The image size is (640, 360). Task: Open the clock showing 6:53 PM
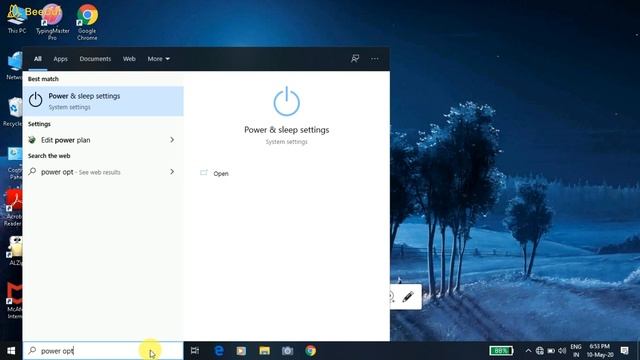coord(600,351)
